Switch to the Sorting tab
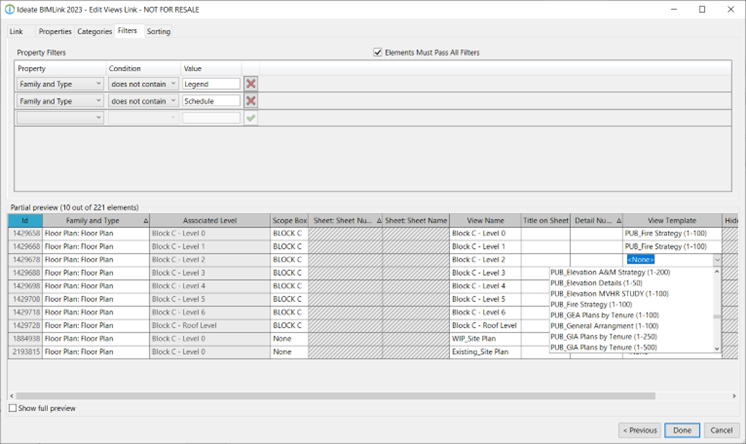This screenshot has height=444, width=746. click(158, 31)
